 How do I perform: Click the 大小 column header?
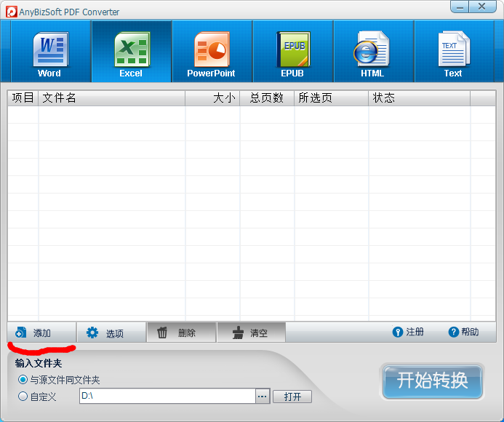(213, 97)
